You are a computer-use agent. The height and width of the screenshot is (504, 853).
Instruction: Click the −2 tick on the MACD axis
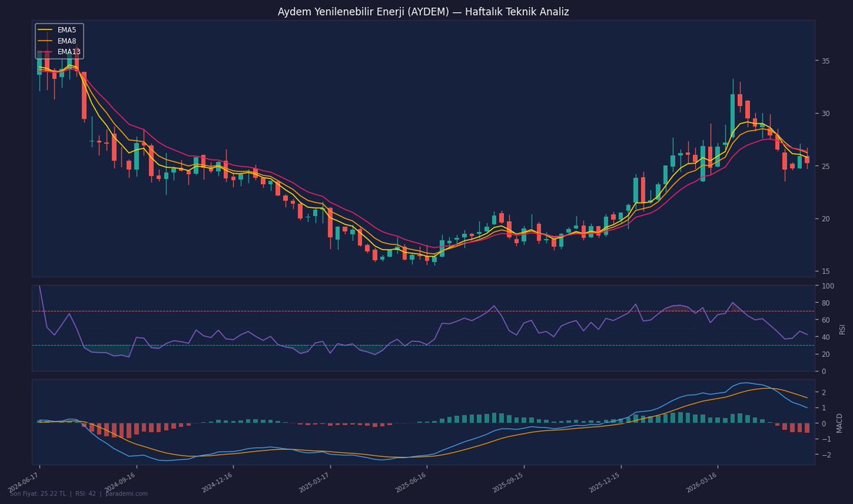tap(825, 455)
